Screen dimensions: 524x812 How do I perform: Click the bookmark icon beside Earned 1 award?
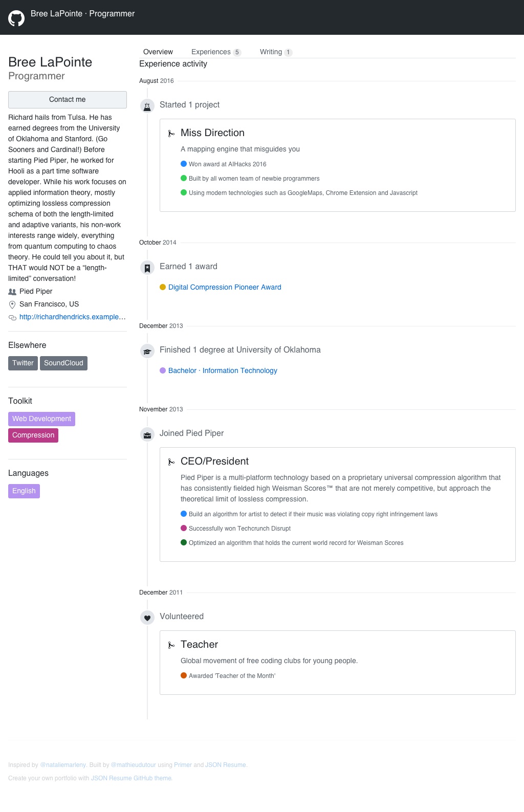coord(147,268)
